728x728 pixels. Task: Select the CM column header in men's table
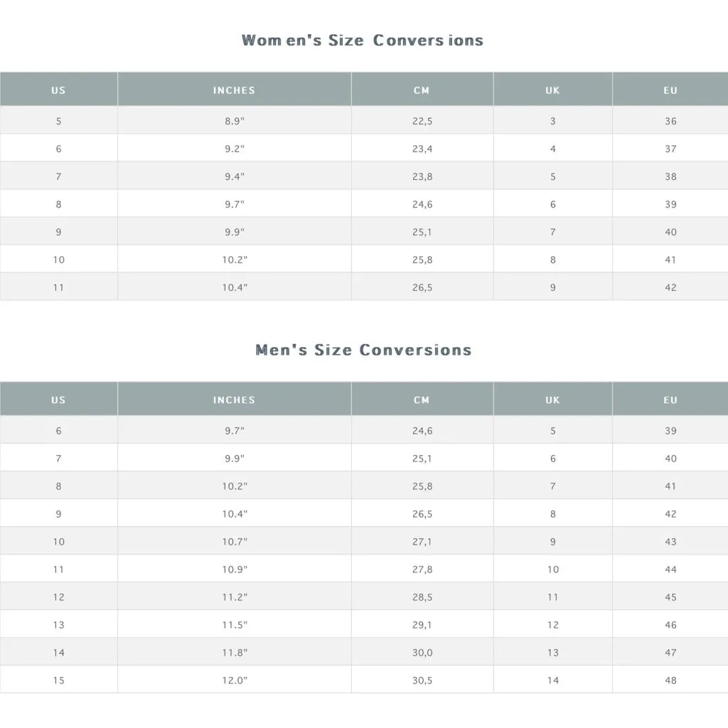pos(422,400)
